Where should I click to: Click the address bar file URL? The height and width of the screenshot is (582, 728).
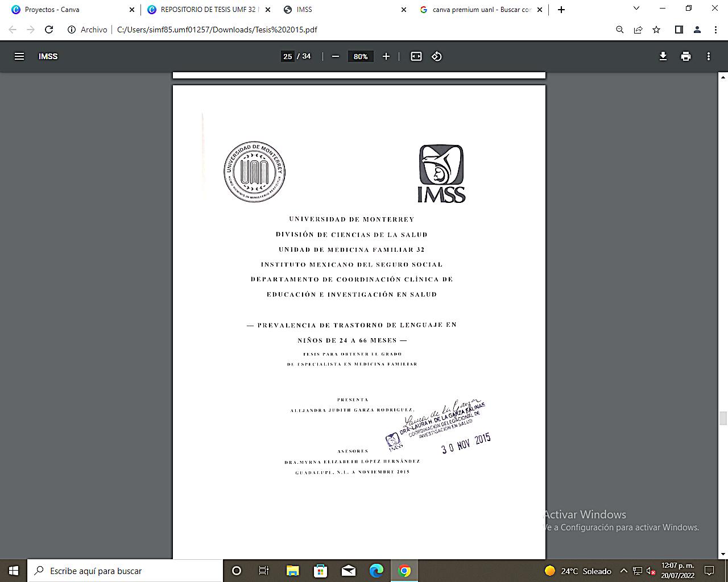[217, 30]
